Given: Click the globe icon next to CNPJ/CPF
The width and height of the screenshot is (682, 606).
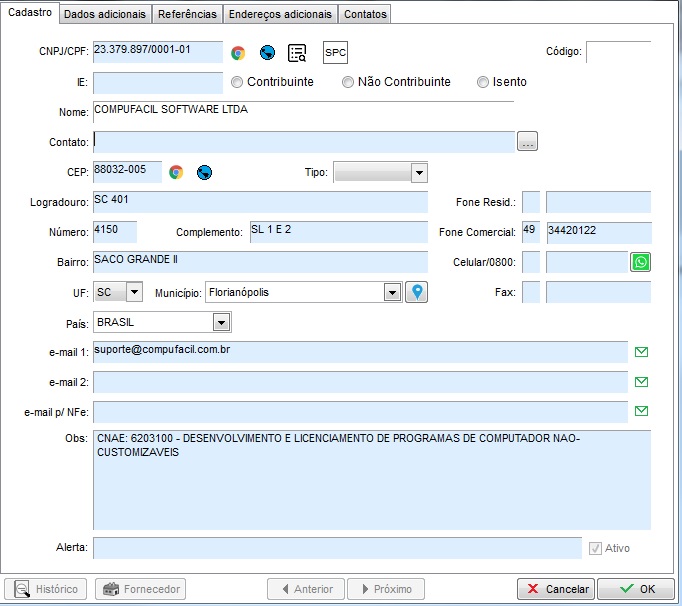Looking at the screenshot, I should click(x=267, y=53).
